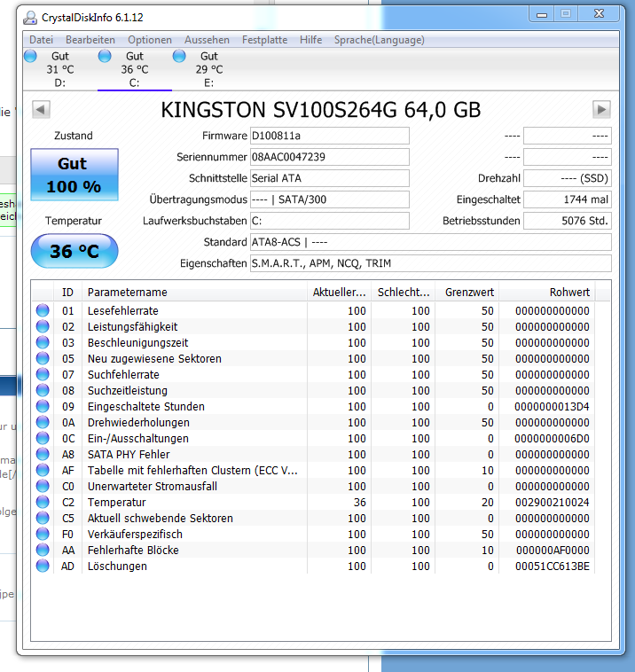Select the drive C: tab at 36 °C
Image resolution: width=635 pixels, height=672 pixels.
[135, 69]
